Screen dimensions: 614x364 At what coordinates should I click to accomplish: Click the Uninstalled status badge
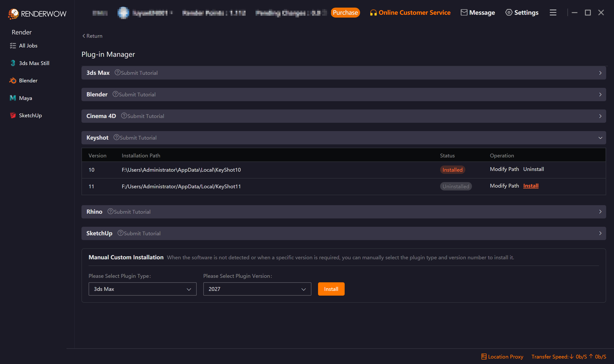[456, 186]
